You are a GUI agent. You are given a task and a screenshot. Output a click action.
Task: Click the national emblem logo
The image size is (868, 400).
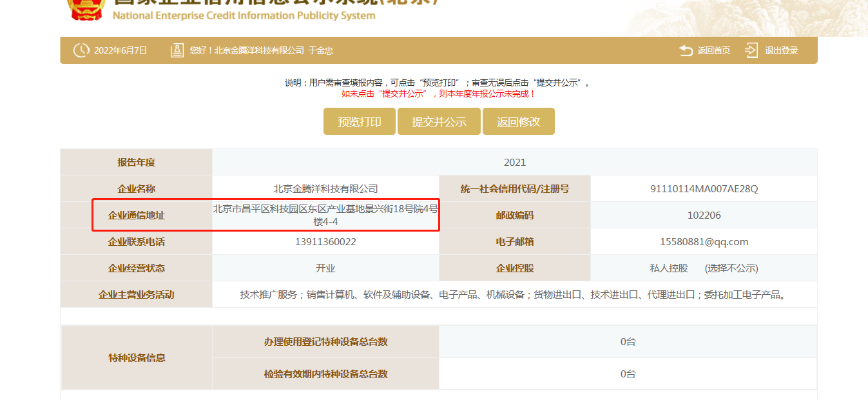86,9
